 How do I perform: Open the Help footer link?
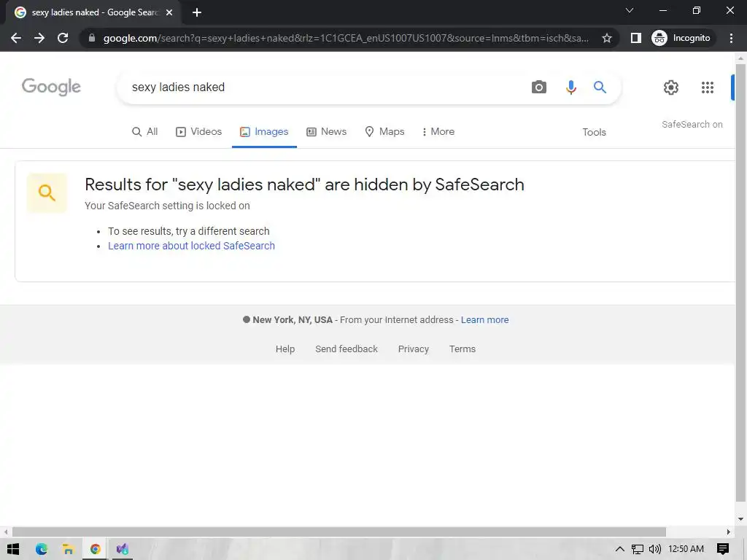(285, 349)
